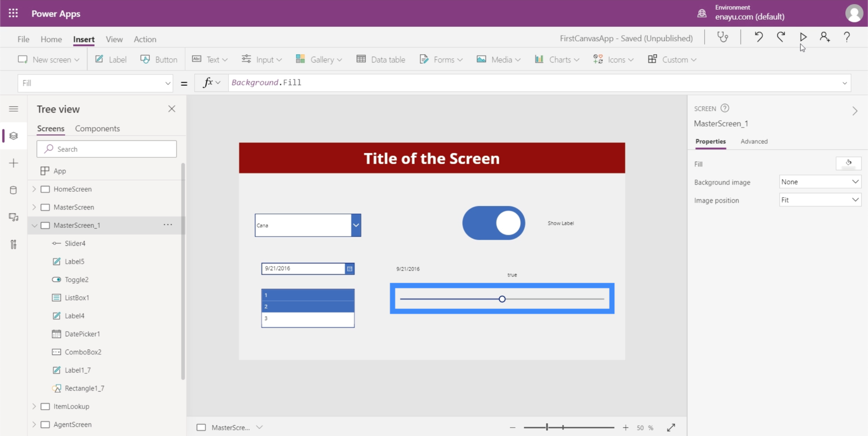Open the Tree view layers icon
The height and width of the screenshot is (436, 868).
[x=13, y=136]
